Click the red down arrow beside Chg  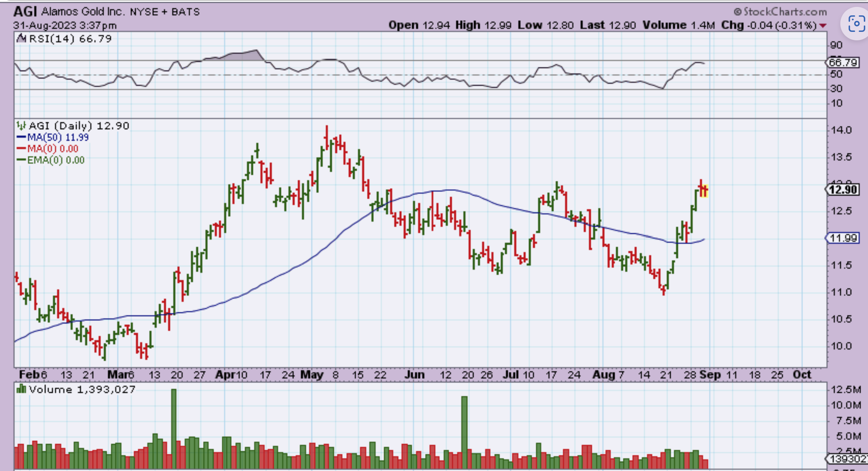pyautogui.click(x=823, y=26)
